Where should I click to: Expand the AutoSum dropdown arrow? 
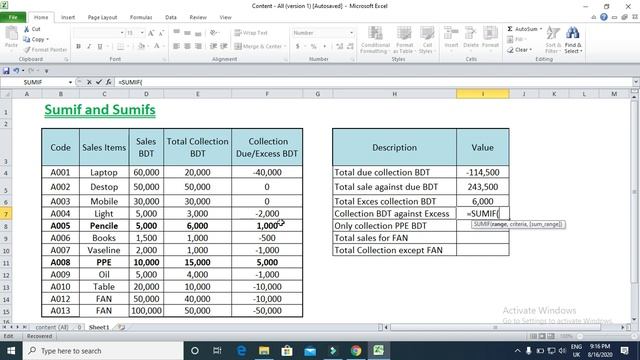point(541,29)
